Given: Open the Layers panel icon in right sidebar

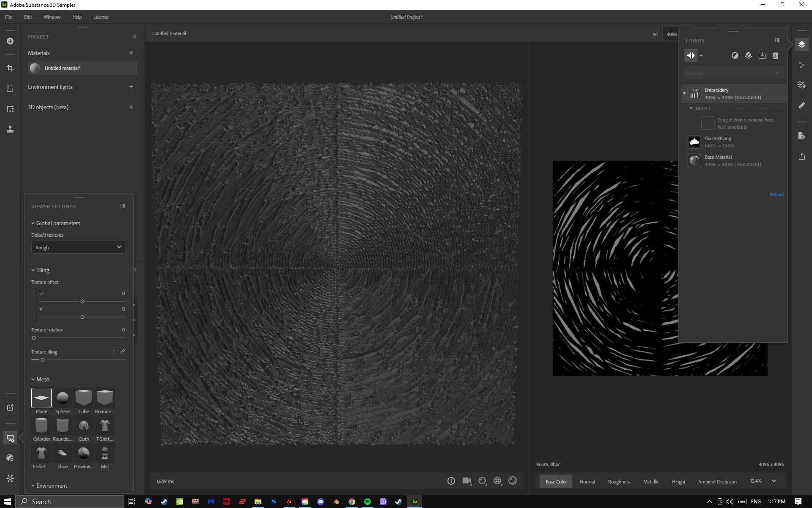Looking at the screenshot, I should [x=801, y=44].
